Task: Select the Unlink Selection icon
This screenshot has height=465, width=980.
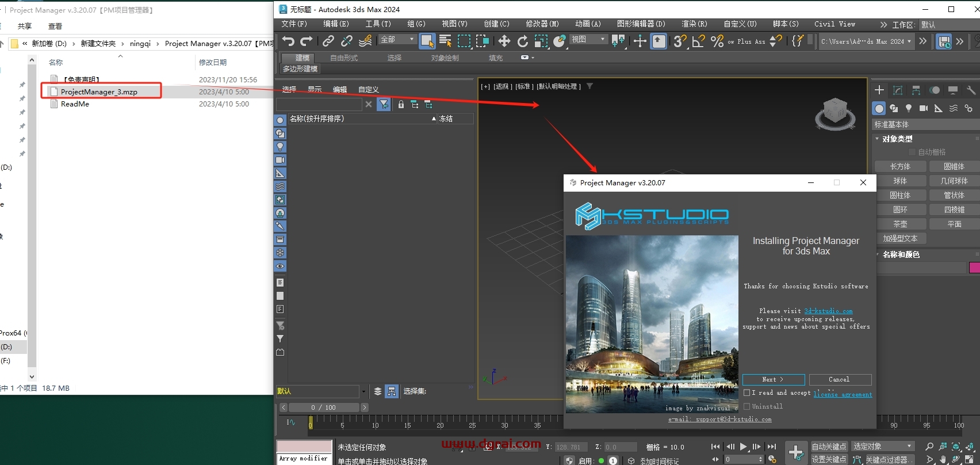Action: point(346,41)
